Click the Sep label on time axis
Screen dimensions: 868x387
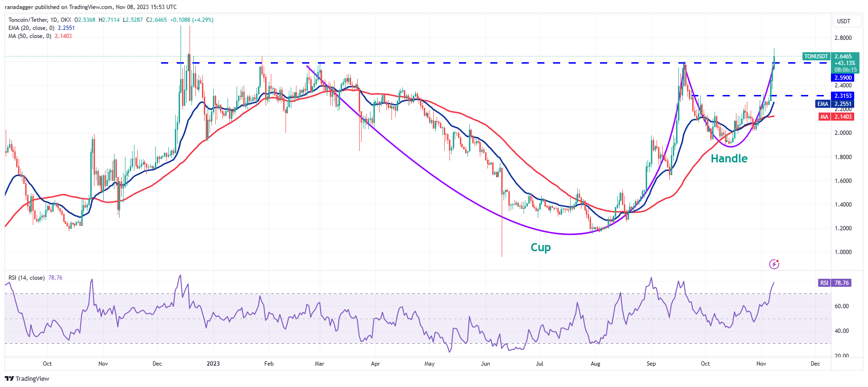[x=651, y=364]
